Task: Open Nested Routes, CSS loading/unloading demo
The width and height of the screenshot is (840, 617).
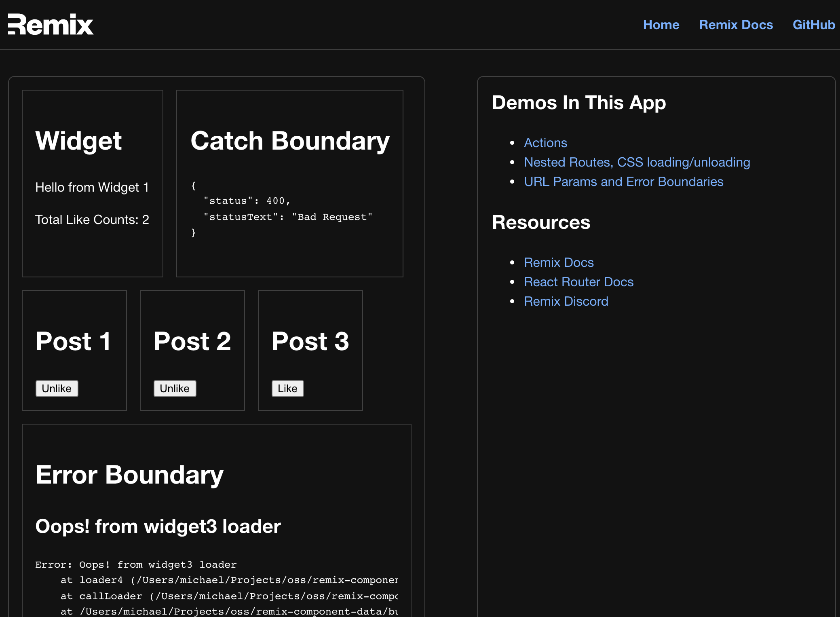Action: (x=637, y=162)
